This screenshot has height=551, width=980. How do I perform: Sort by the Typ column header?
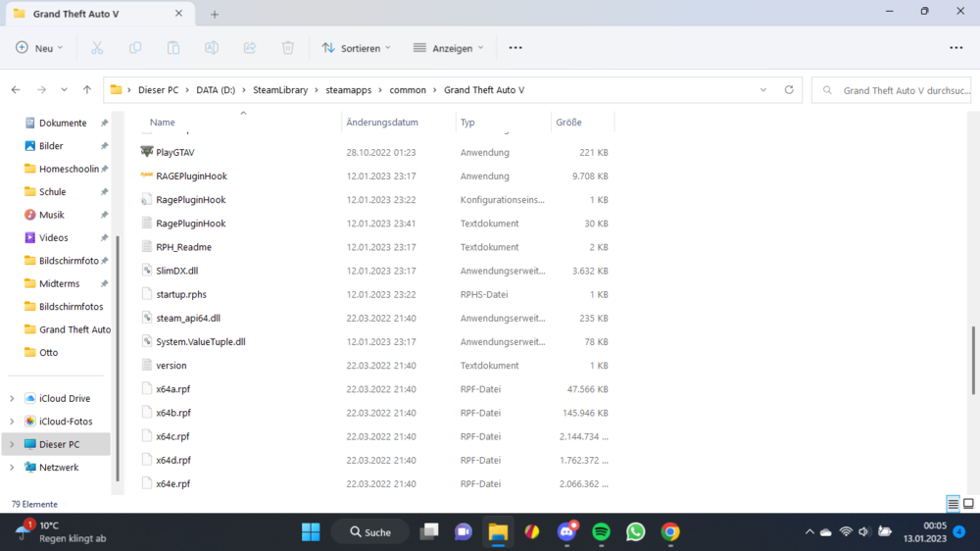pyautogui.click(x=467, y=122)
